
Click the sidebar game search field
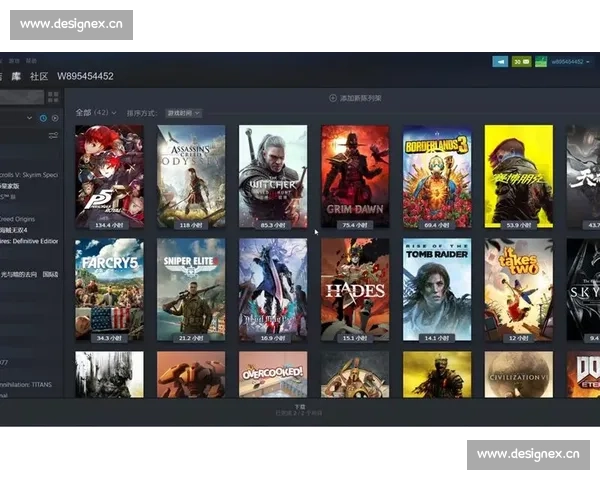20,97
